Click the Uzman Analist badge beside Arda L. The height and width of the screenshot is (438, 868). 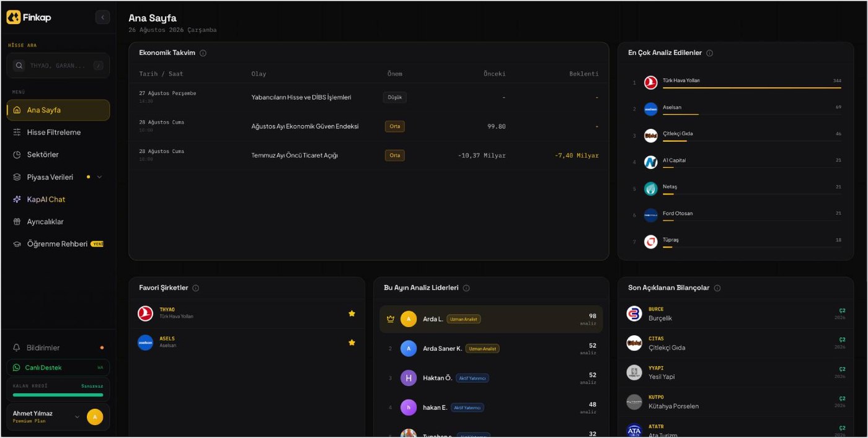coord(464,319)
